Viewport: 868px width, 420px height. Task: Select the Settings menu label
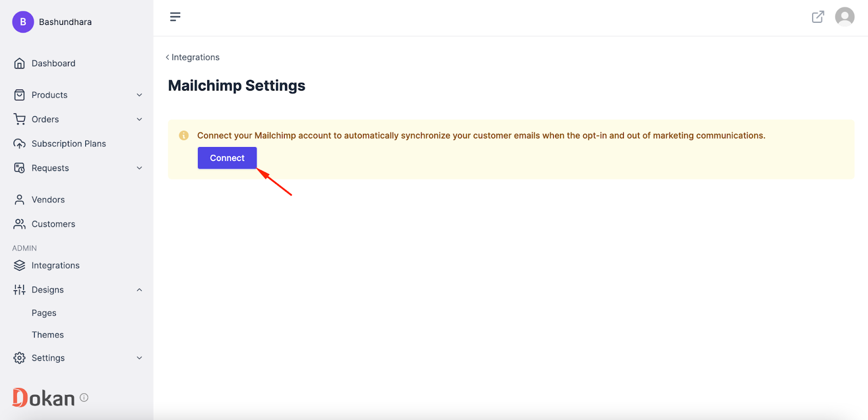tap(48, 358)
